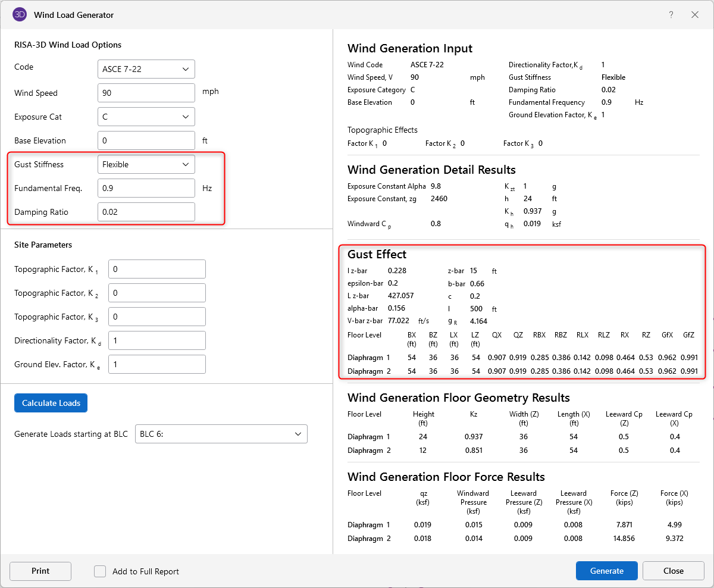Click the Topographic Factor K3 field

click(156, 317)
